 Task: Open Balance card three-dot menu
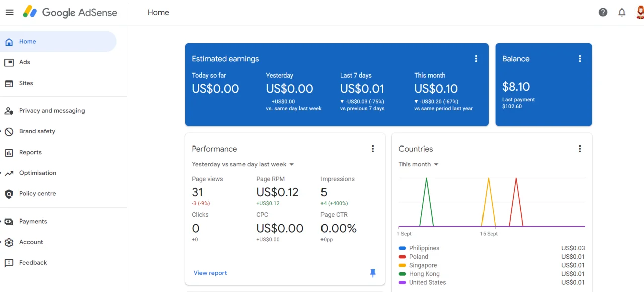pyautogui.click(x=580, y=59)
